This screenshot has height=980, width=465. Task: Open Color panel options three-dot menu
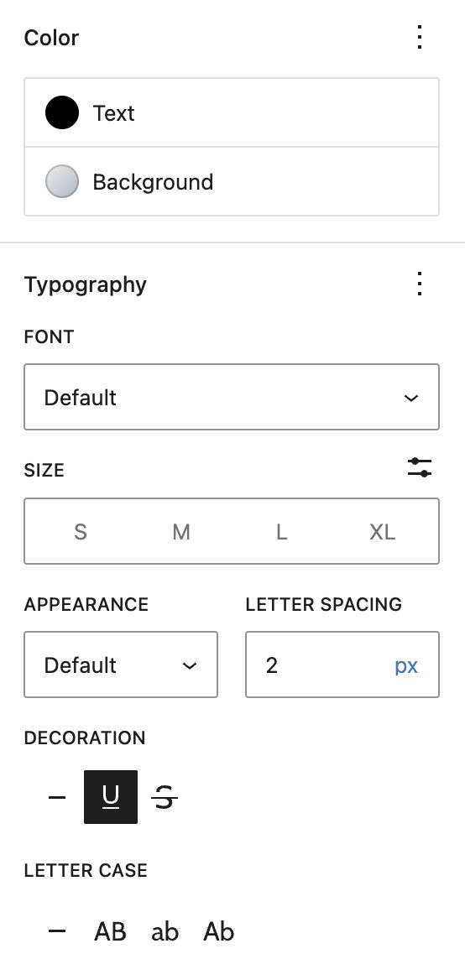click(x=420, y=38)
